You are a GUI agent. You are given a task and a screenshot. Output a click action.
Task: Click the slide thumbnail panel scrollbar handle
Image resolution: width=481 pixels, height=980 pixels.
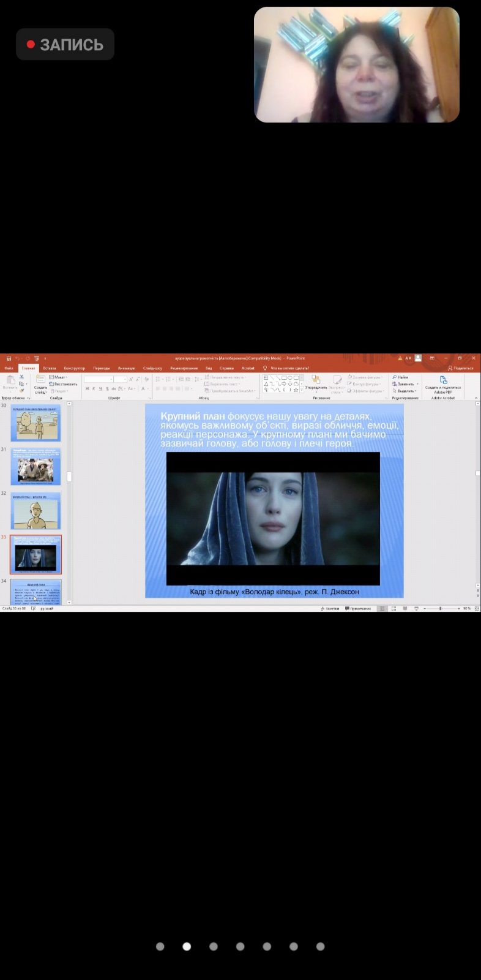[x=69, y=477]
